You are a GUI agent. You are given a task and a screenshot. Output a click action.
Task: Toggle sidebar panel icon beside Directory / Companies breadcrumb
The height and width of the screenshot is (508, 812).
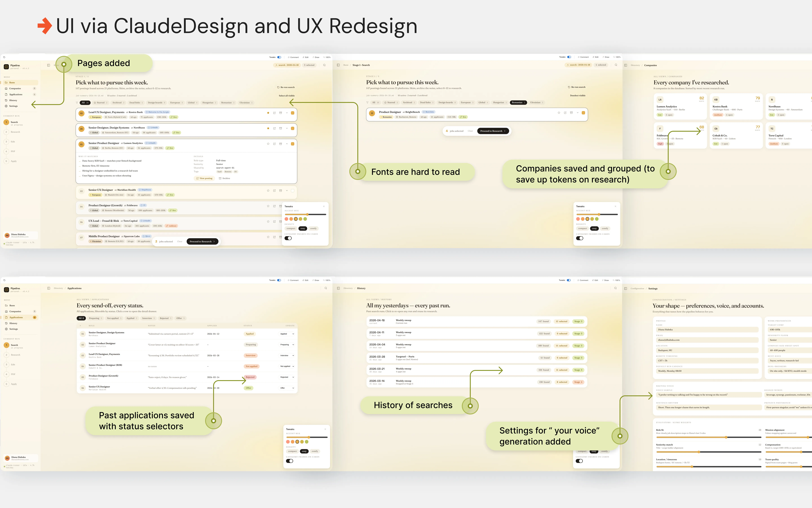coord(625,65)
